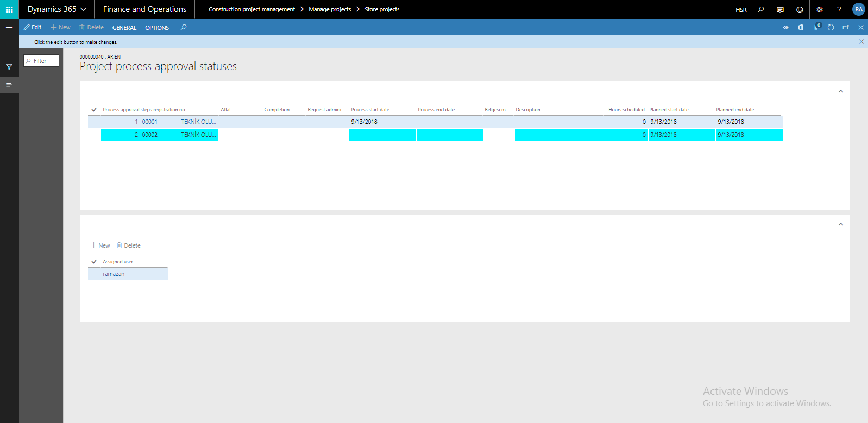Open the app launcher waffle menu

pyautogui.click(x=9, y=9)
